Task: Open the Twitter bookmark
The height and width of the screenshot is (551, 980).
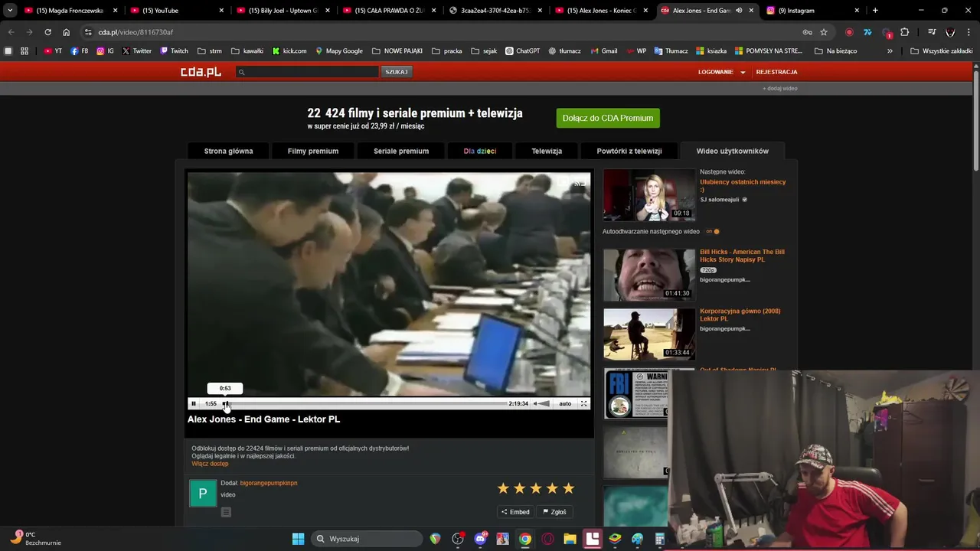Action: coord(137,51)
